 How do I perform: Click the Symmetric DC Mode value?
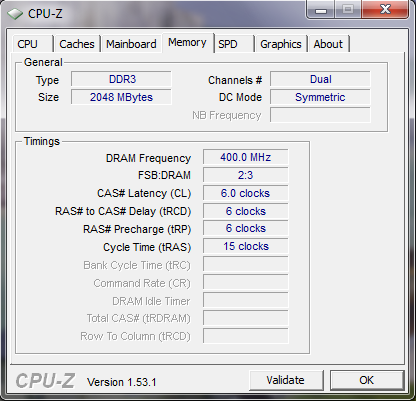[320, 97]
